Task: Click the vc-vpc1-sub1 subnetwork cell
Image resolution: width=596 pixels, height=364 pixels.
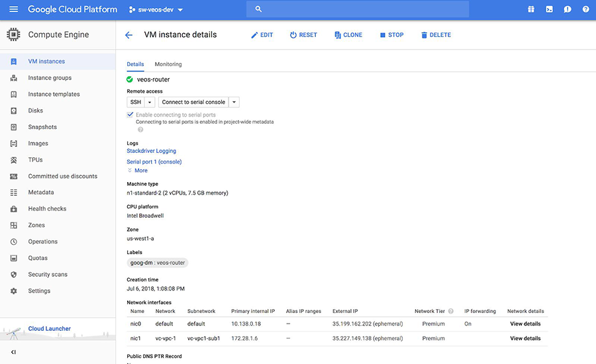Action: 203,338
